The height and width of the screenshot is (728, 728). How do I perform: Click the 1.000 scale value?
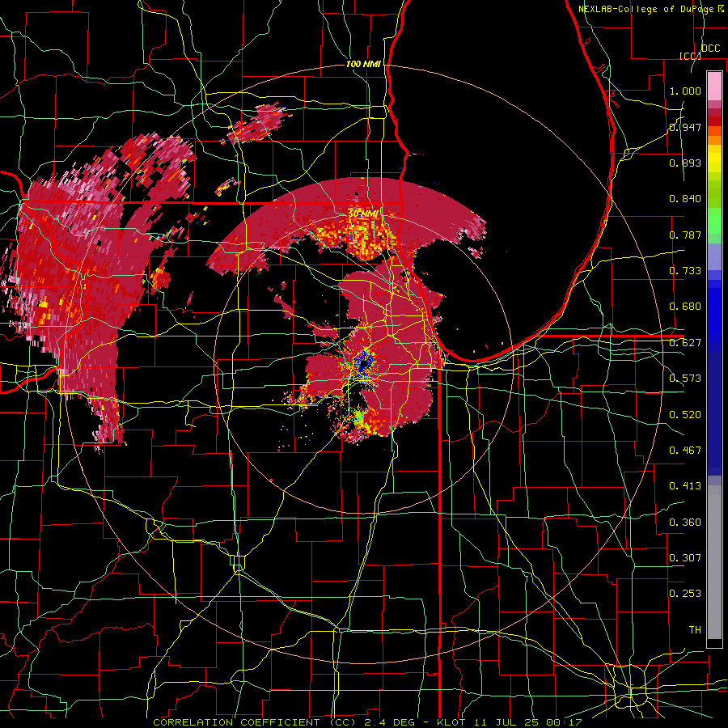[685, 91]
